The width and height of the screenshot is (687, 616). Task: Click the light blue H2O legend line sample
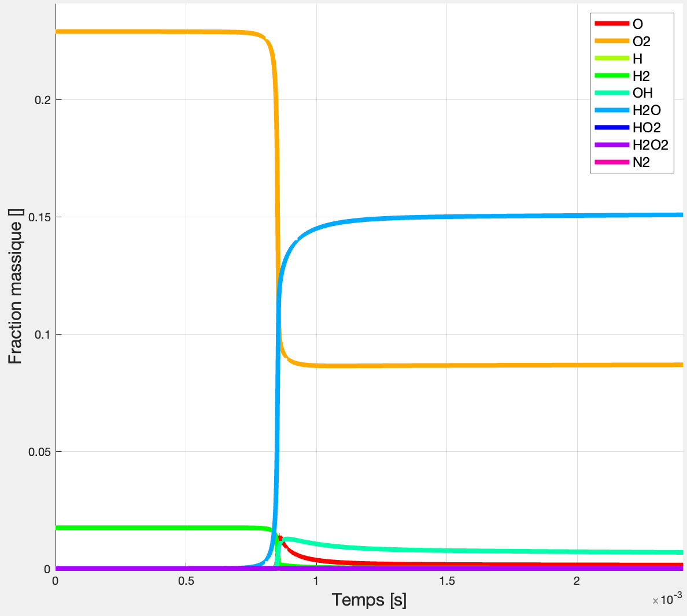[x=612, y=110]
